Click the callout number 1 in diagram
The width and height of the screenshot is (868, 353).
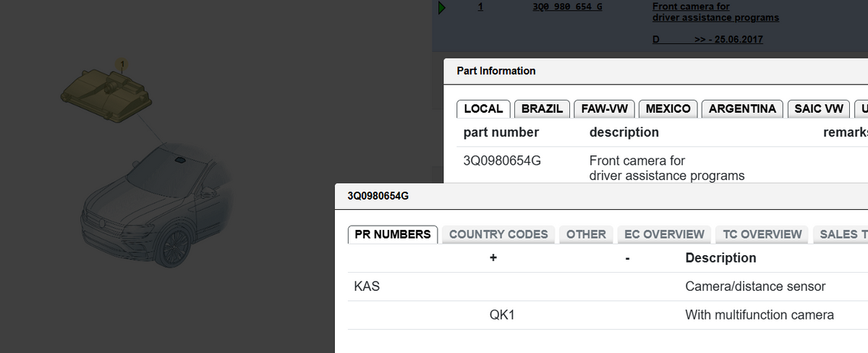(x=122, y=64)
